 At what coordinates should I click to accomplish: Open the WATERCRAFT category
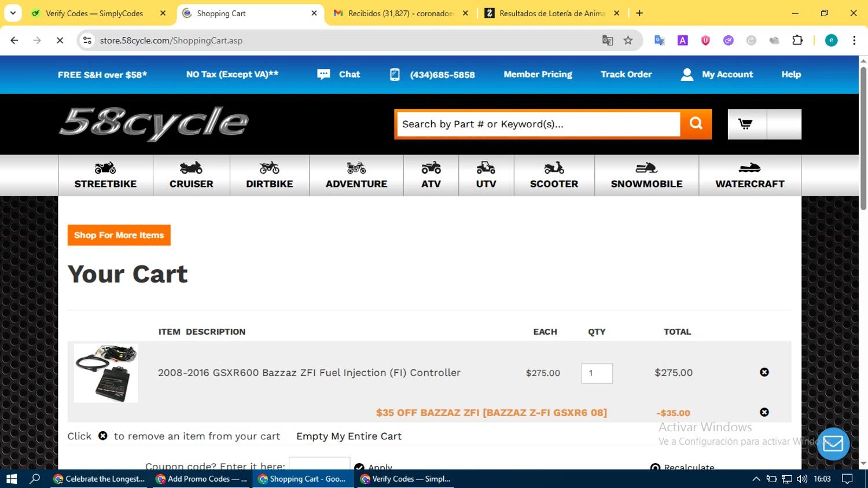tap(750, 175)
